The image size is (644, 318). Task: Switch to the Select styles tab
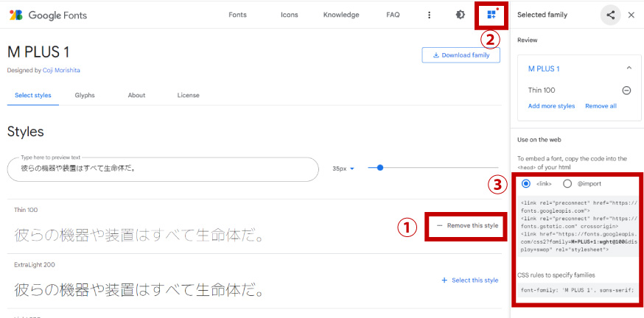click(33, 95)
